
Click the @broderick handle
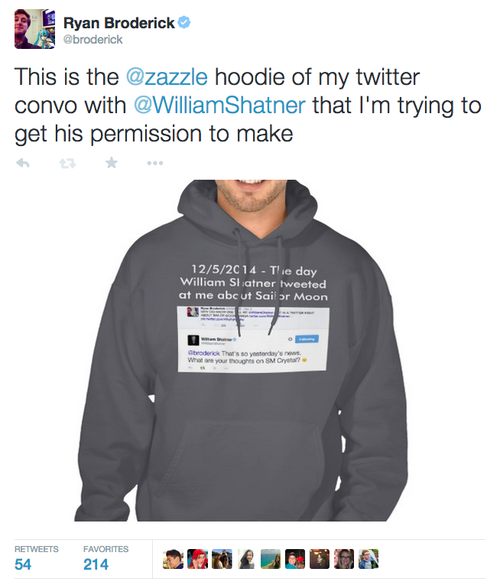[93, 40]
